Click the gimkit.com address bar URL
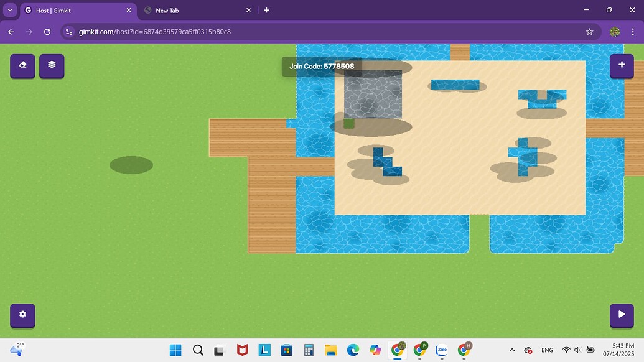Image resolution: width=644 pixels, height=362 pixels. coord(155,32)
